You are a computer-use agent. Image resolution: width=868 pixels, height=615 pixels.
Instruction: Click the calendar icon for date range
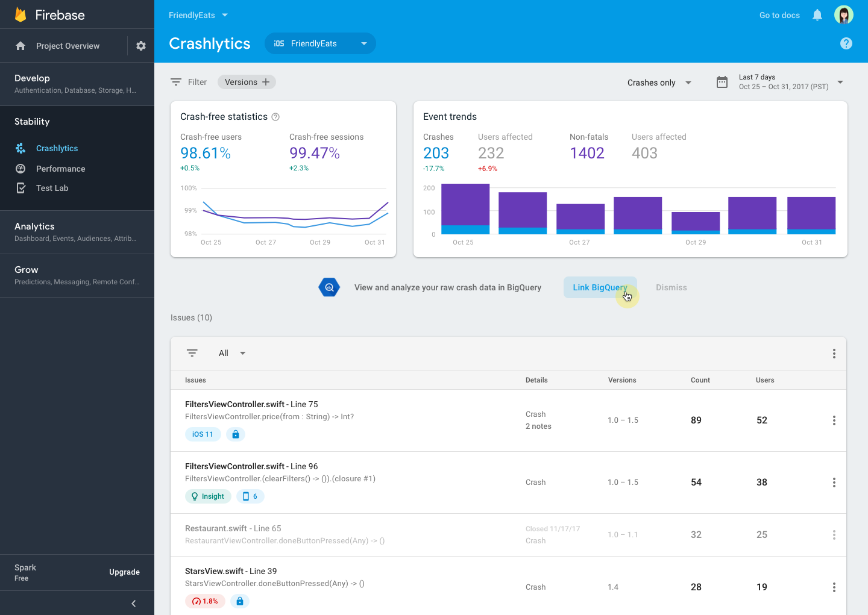[722, 82]
